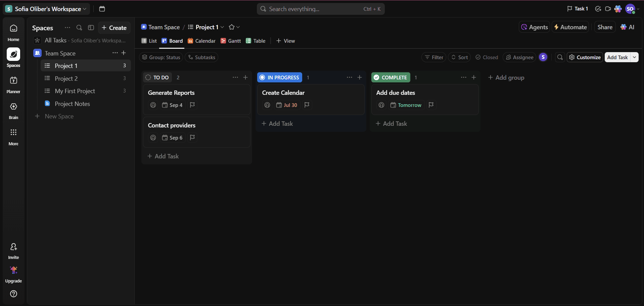The width and height of the screenshot is (644, 306).
Task: Open the Group: Status dropdown
Action: [161, 58]
